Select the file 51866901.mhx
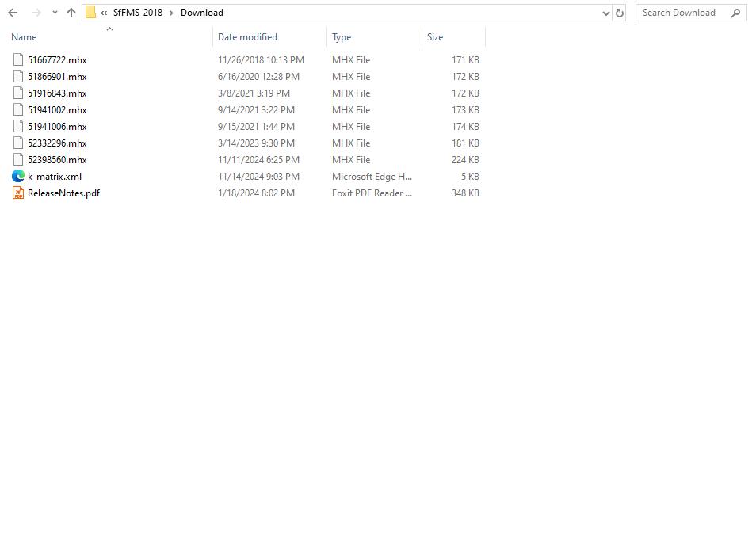756x557 pixels. click(x=55, y=76)
